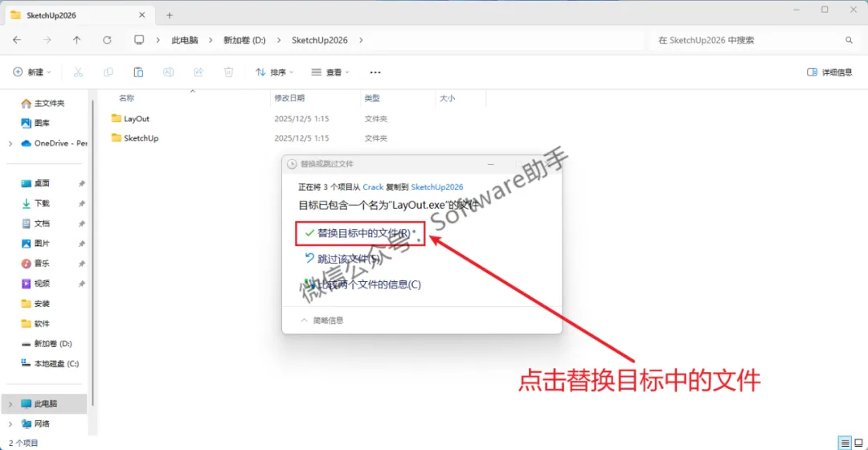Click 新加卷 (D:) breadcrumb
This screenshot has height=450, width=868.
244,40
